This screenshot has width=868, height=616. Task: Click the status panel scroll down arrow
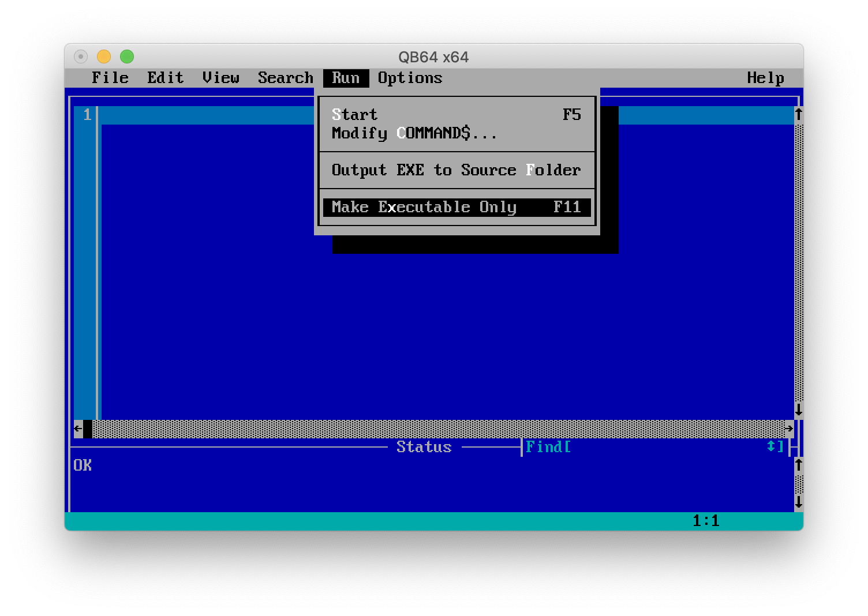coord(798,501)
